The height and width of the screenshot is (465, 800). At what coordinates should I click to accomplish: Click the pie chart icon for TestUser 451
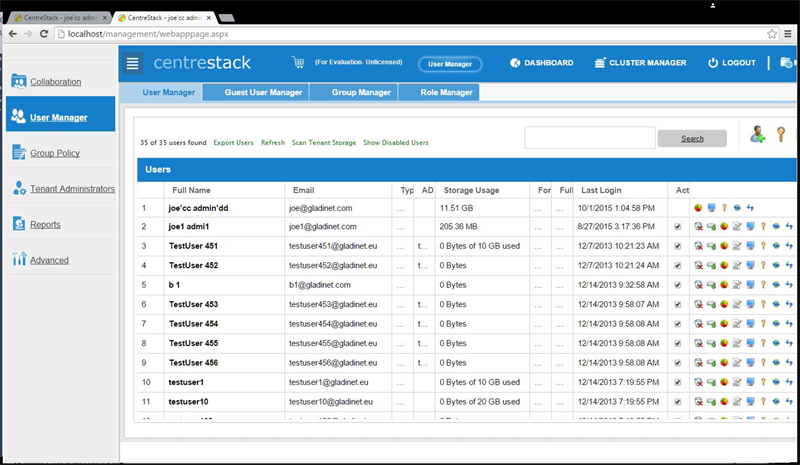[x=724, y=246]
